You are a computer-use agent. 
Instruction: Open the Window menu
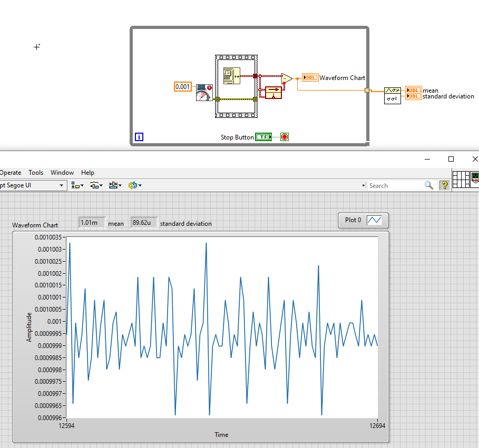(x=62, y=172)
